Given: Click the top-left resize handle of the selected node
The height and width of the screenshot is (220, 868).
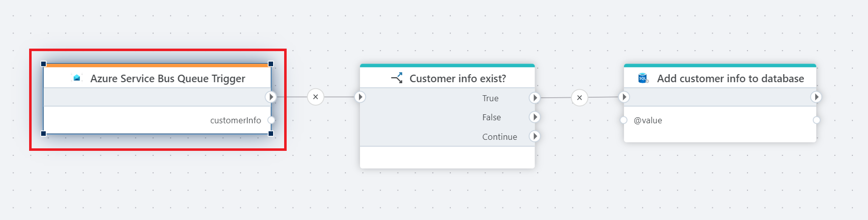Looking at the screenshot, I should click(x=44, y=64).
